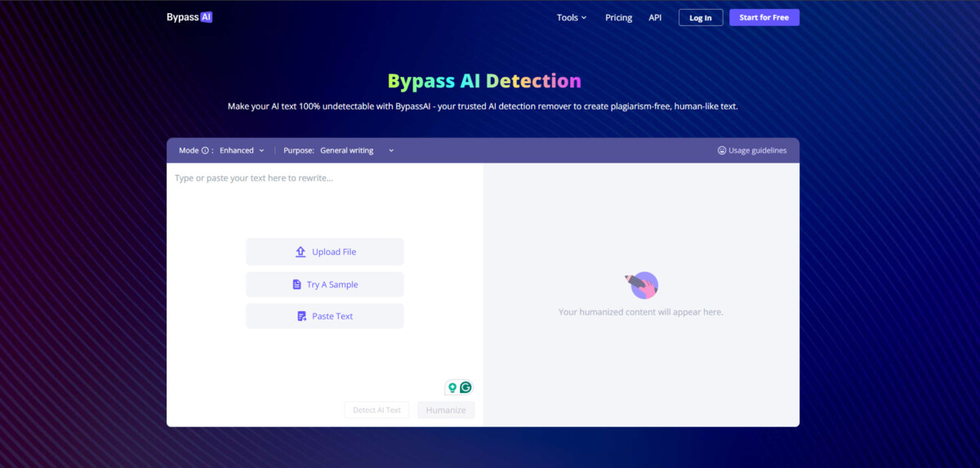The height and width of the screenshot is (468, 980).
Task: Click the lightbulb suggestion icon
Action: (452, 387)
